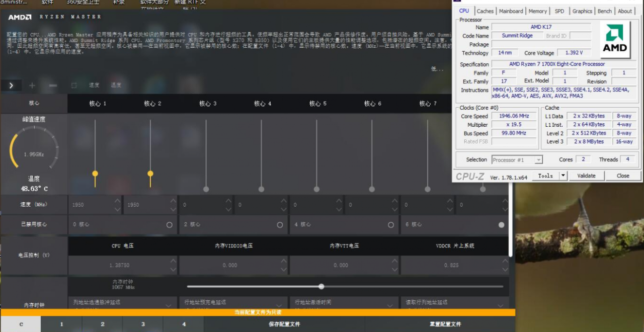Click the 核心 2 speed slider handle
Image resolution: width=644 pixels, height=332 pixels.
tap(150, 174)
